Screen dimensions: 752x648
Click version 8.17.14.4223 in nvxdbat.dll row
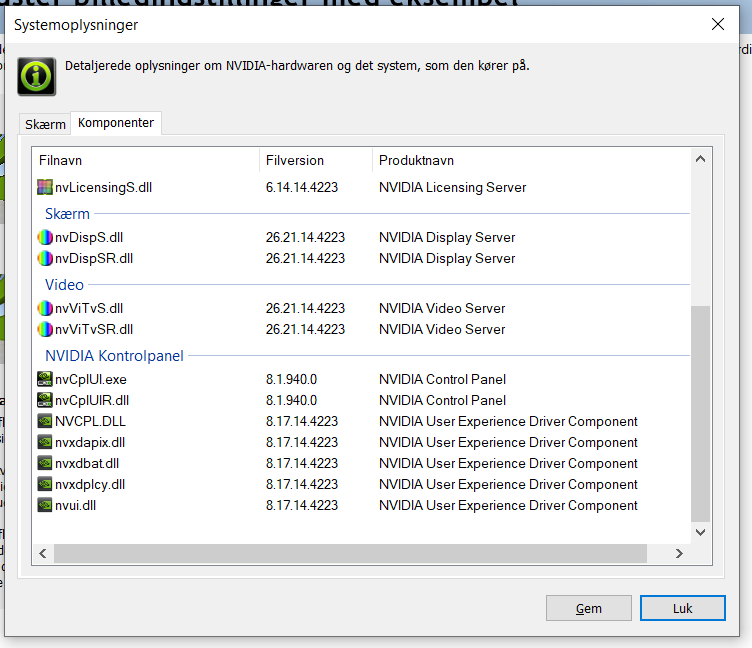click(302, 463)
